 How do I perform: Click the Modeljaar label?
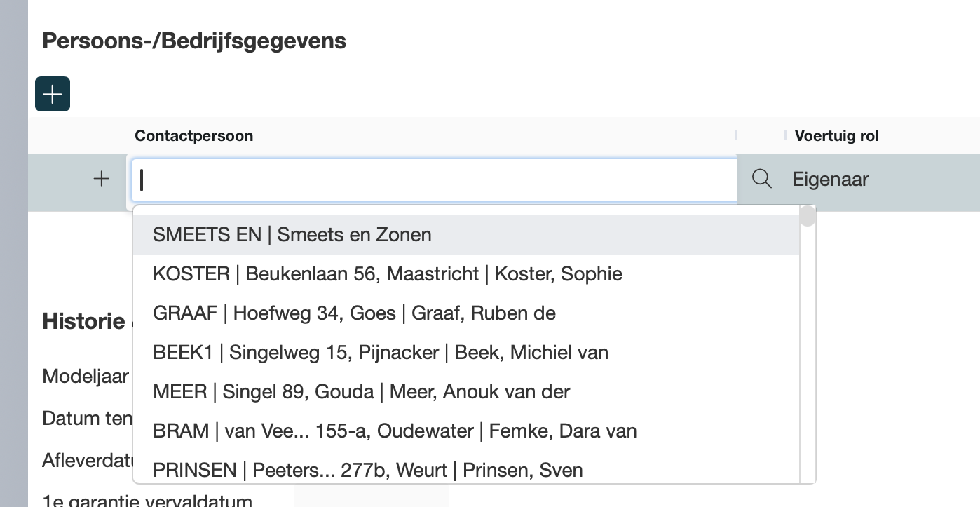(86, 376)
